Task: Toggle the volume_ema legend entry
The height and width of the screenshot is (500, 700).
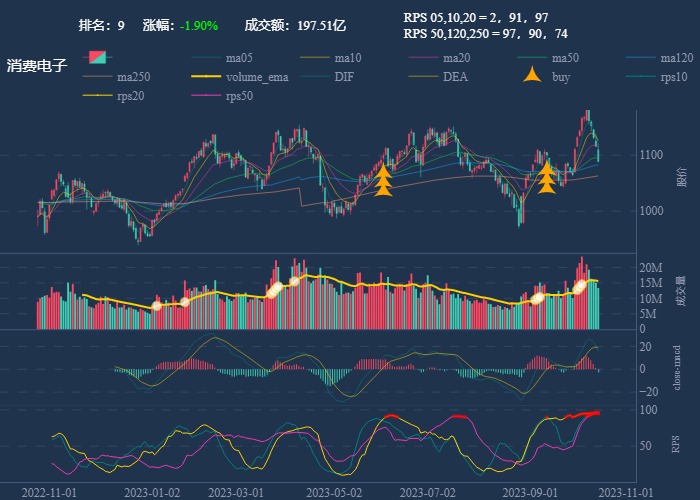Action: (x=240, y=77)
